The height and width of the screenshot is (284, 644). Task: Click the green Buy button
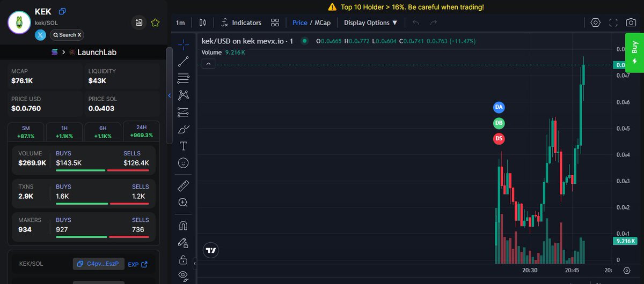click(634, 53)
